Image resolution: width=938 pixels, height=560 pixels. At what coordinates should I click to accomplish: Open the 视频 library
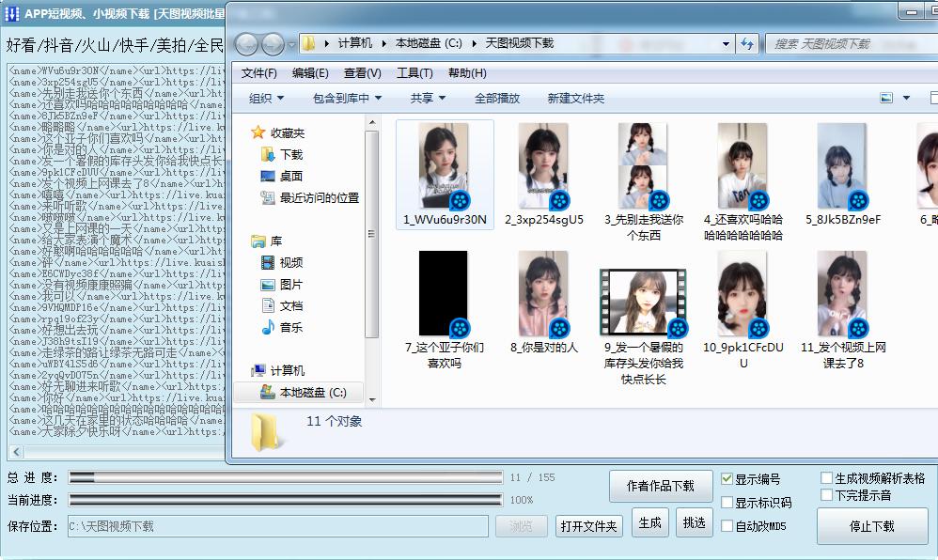(282, 263)
